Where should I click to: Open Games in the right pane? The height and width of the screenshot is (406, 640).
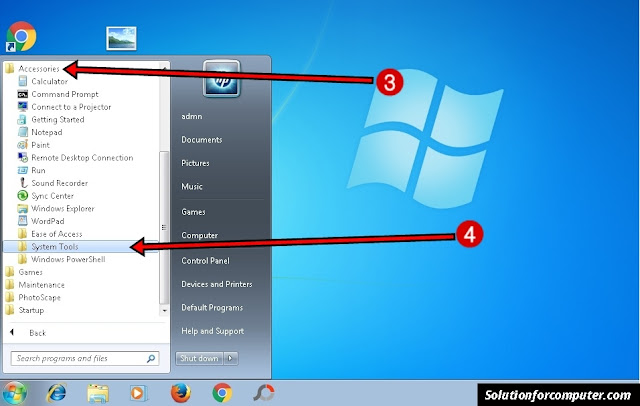click(193, 212)
